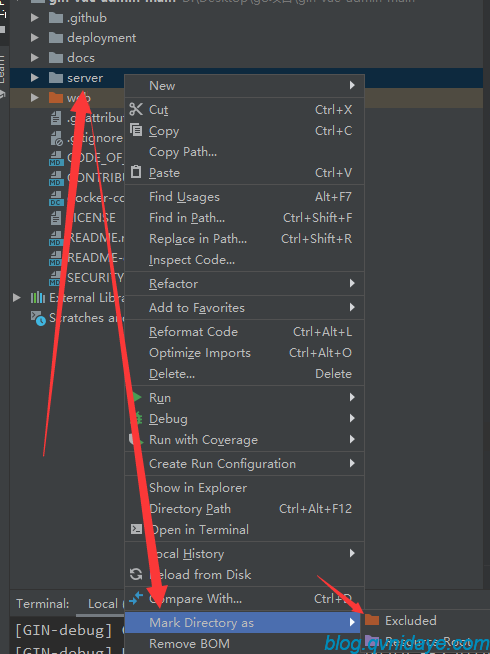Click the Open in Terminal icon
490x654 pixels.
tap(136, 529)
